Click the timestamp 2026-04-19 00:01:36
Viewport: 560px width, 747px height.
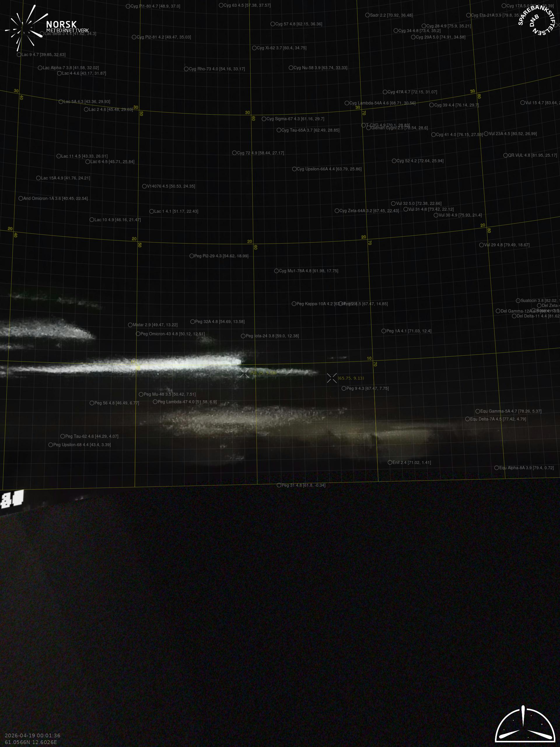click(32, 735)
